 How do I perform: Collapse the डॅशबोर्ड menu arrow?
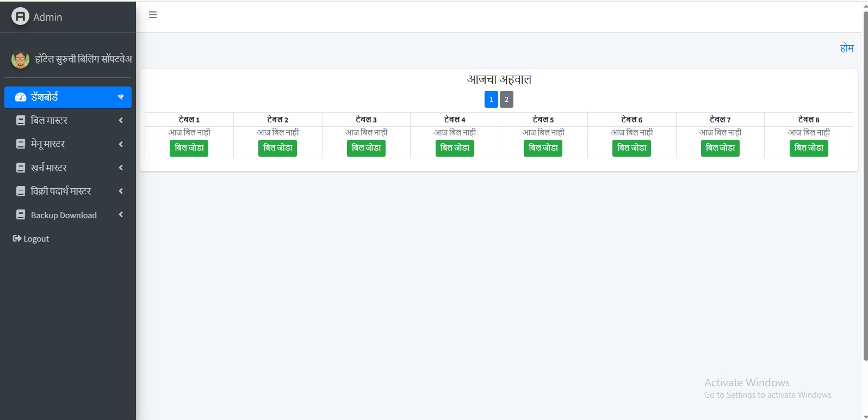(x=121, y=97)
